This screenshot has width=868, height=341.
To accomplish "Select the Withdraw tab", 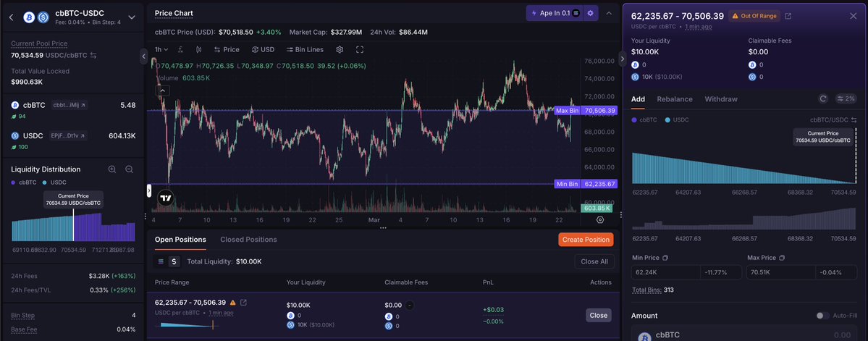I will pos(721,99).
